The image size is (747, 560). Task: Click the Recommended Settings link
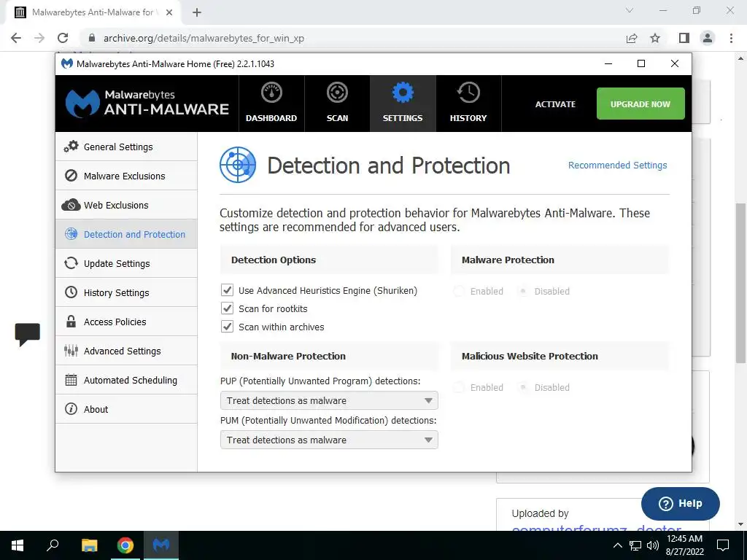point(617,166)
